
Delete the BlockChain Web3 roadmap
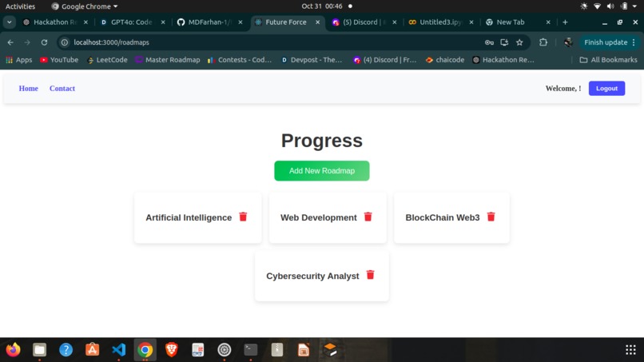(x=491, y=217)
